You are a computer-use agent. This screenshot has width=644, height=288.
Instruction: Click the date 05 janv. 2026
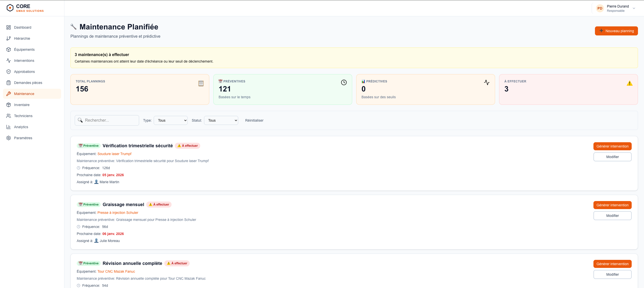click(x=113, y=175)
